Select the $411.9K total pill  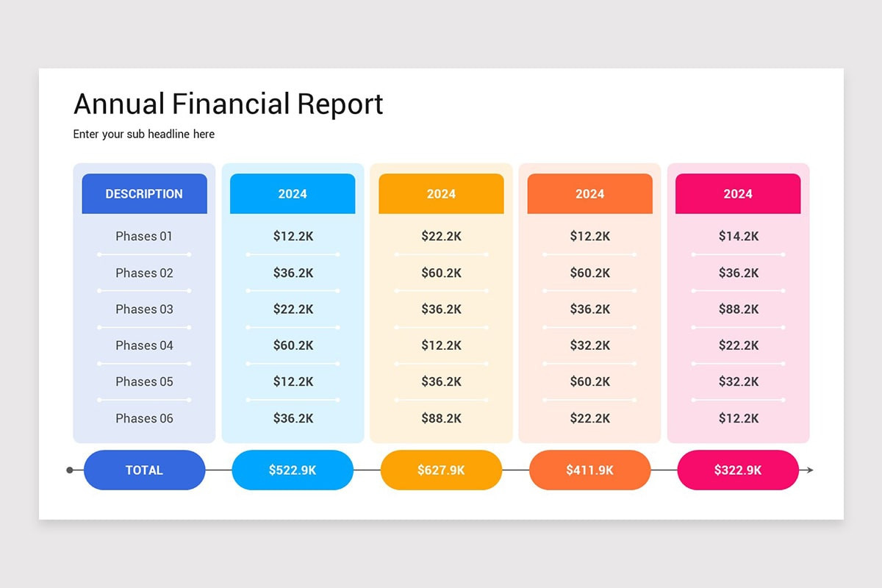[589, 470]
